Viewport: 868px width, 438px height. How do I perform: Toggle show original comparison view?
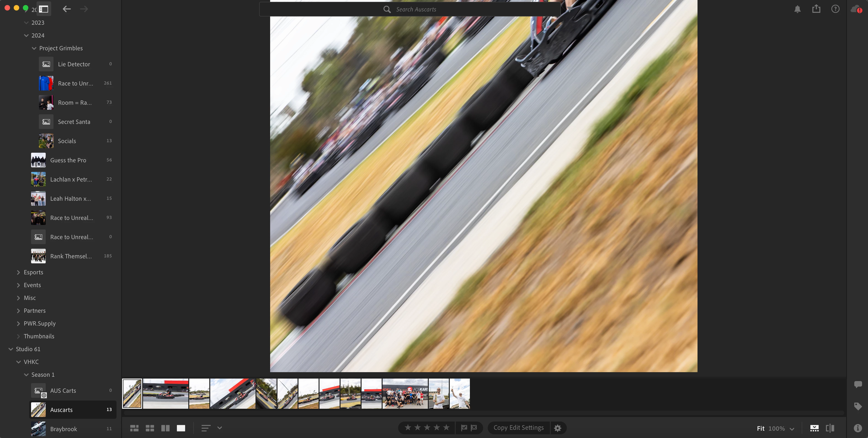(x=830, y=428)
